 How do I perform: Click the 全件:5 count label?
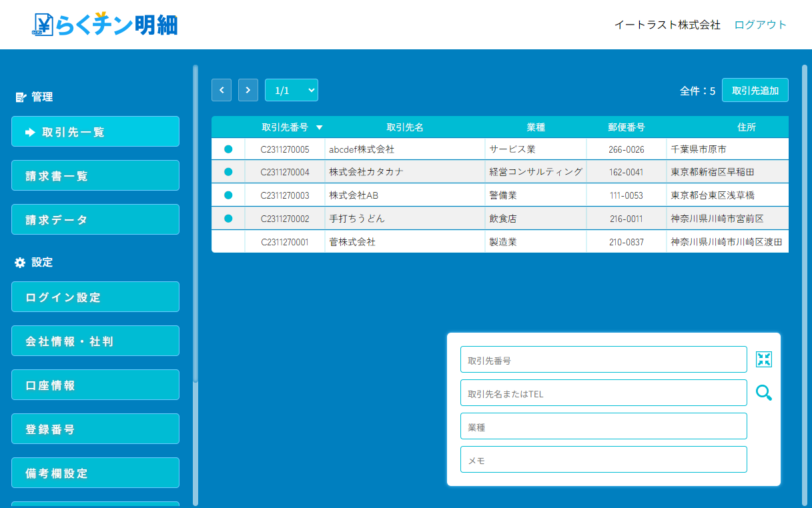click(698, 91)
